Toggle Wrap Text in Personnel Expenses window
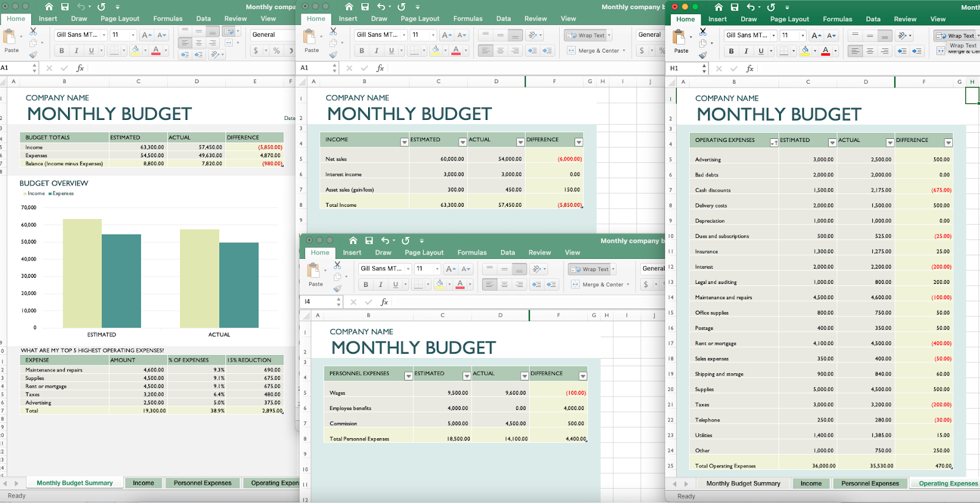Viewport: 980px width, 503px height. coord(590,269)
